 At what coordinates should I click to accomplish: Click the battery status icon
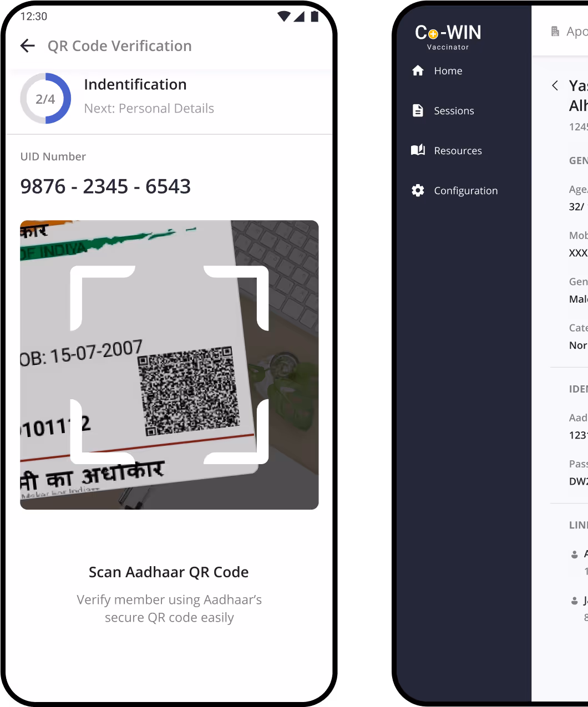tap(315, 16)
